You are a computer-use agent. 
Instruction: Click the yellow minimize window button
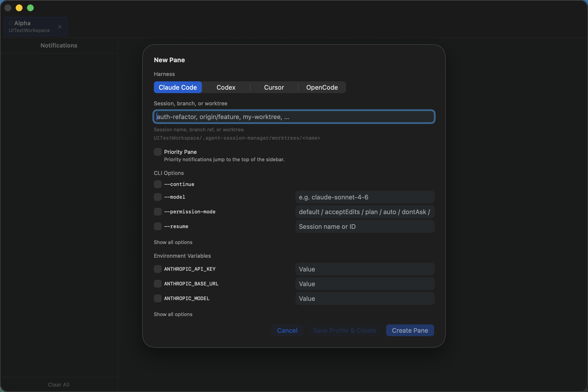[x=19, y=8]
